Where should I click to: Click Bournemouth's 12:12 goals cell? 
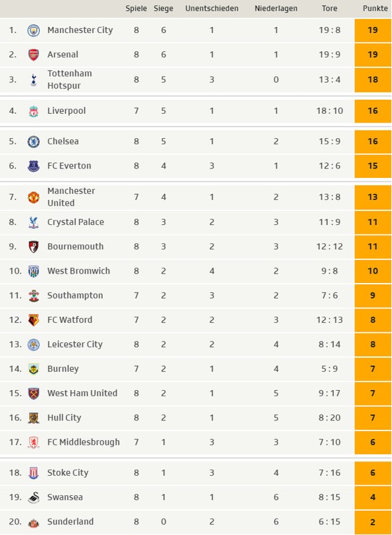[329, 247]
